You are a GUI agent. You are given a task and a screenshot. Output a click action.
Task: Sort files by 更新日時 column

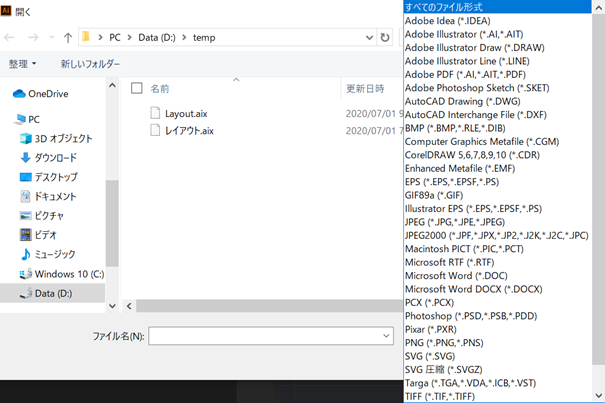365,89
